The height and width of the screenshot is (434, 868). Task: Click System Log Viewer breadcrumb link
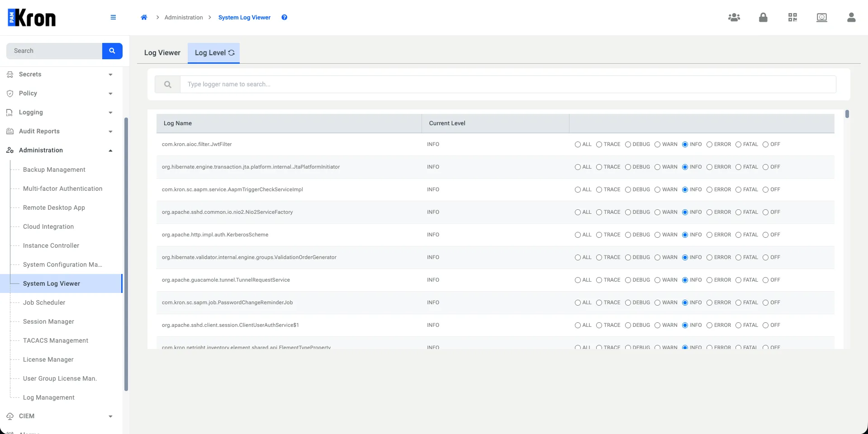pyautogui.click(x=244, y=18)
